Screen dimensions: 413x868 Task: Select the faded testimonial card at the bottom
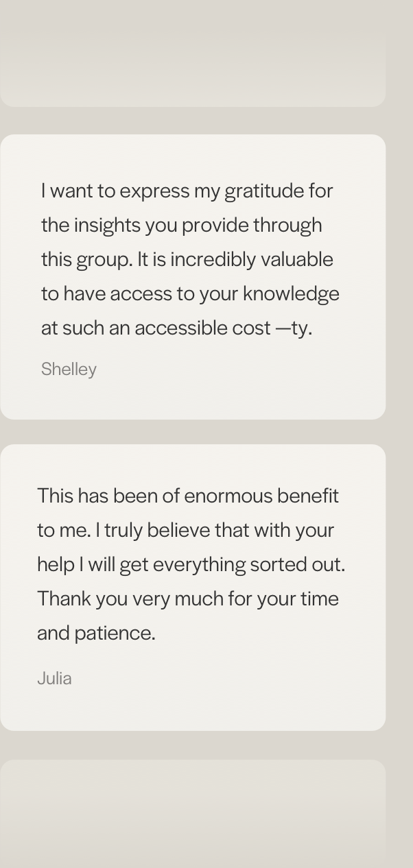click(193, 814)
